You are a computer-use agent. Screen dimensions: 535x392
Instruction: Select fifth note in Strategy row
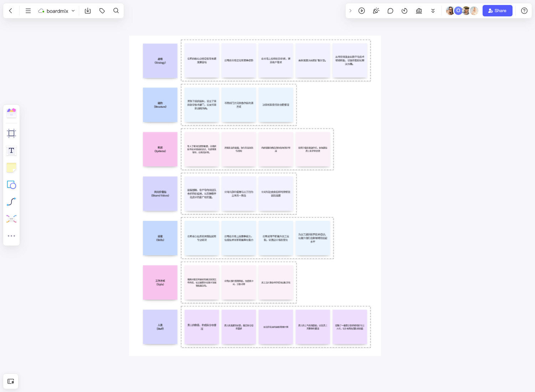[x=350, y=61]
